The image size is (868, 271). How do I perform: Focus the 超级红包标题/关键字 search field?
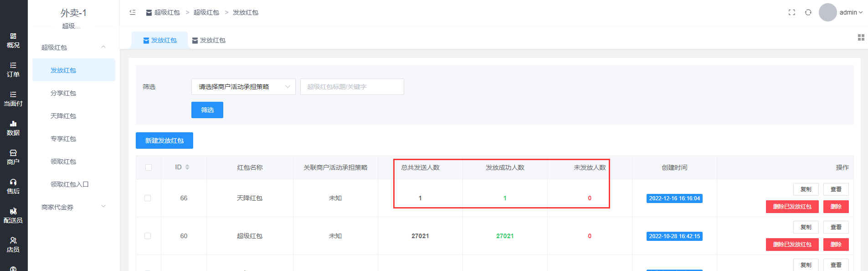click(x=352, y=87)
